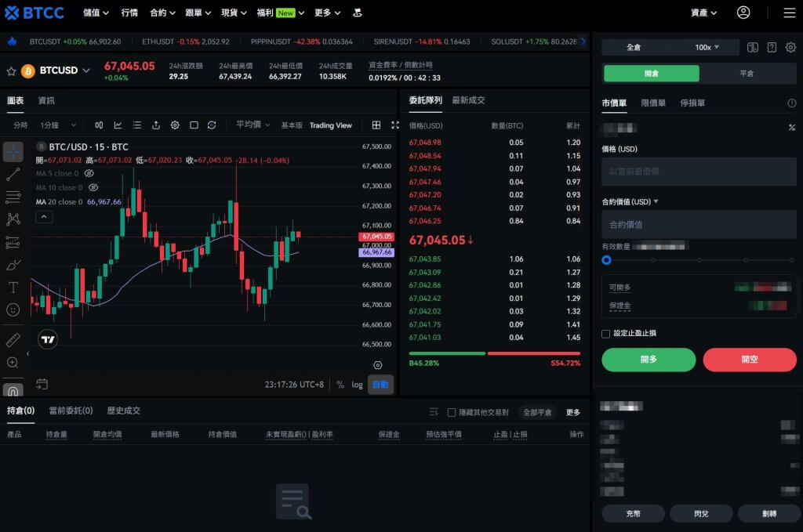The image size is (803, 532).
Task: Toggle percent scale on the chart
Action: pos(340,385)
